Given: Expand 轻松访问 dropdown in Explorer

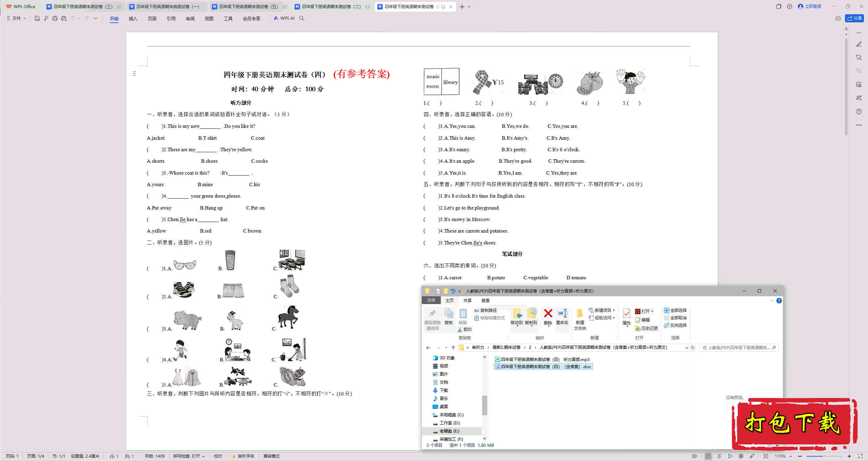Looking at the screenshot, I should tap(614, 318).
